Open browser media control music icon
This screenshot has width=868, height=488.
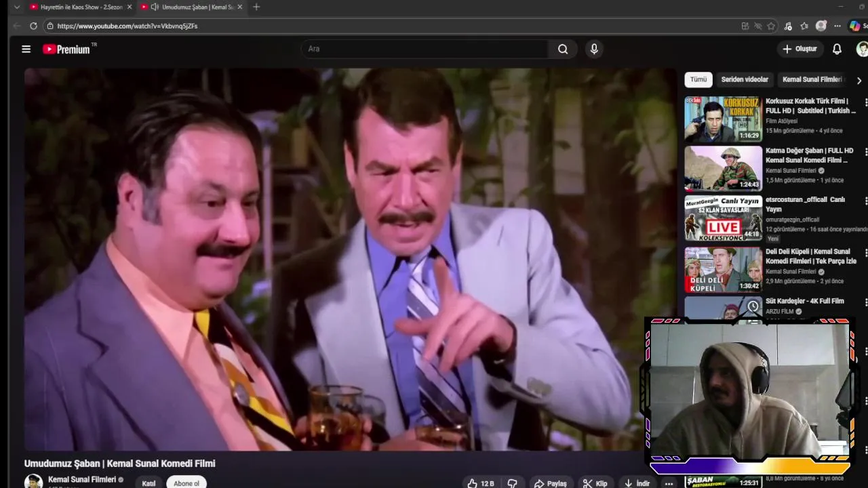[x=788, y=26]
